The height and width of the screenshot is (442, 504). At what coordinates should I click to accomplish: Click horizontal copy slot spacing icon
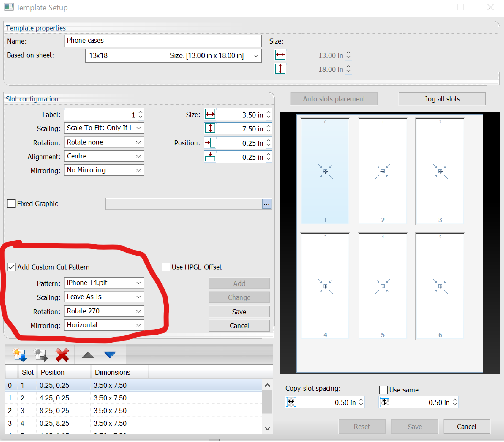click(290, 402)
